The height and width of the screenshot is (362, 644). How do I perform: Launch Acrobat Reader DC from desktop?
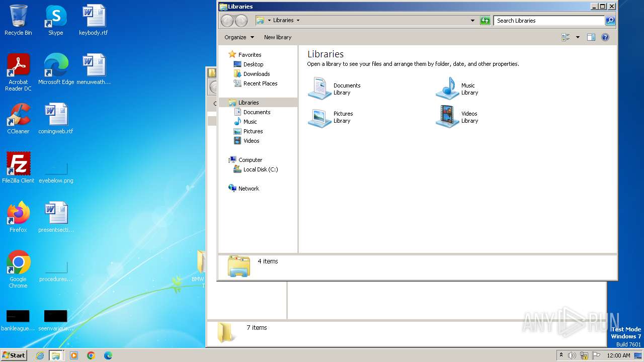18,72
